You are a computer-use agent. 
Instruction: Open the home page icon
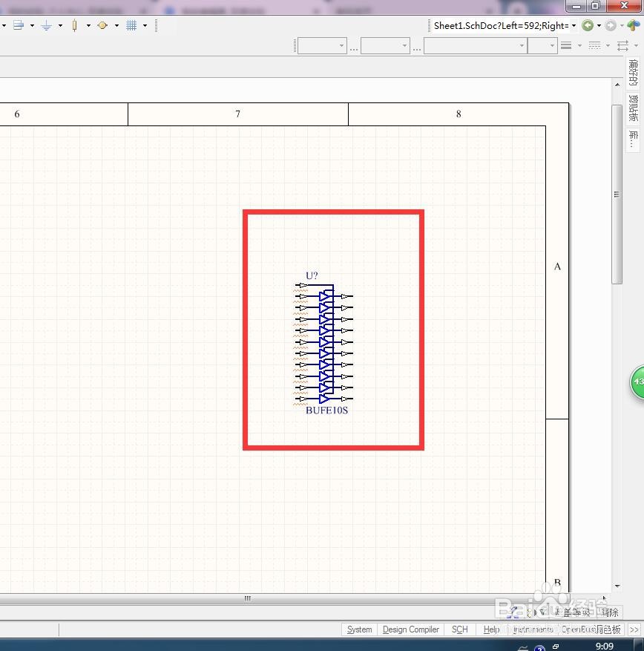[x=633, y=25]
